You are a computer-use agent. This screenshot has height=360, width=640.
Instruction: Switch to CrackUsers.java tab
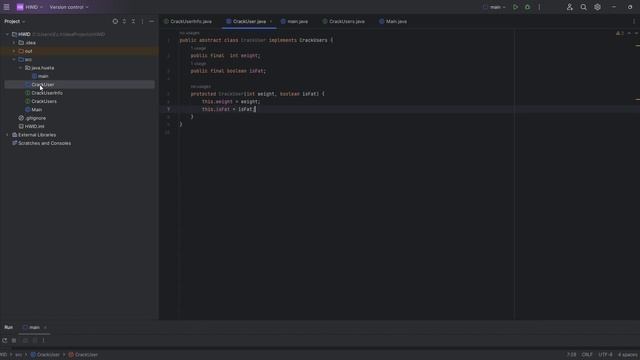[x=343, y=21]
